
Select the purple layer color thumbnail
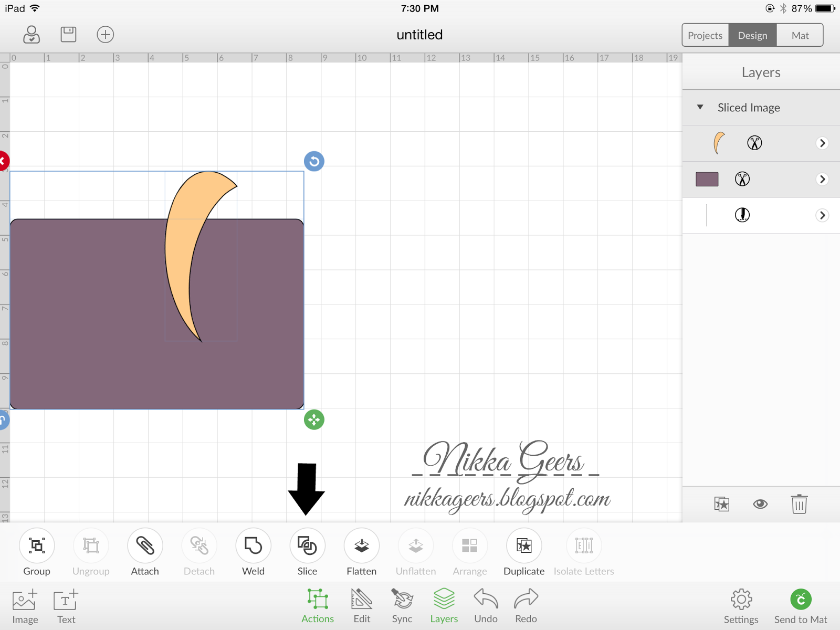(707, 179)
